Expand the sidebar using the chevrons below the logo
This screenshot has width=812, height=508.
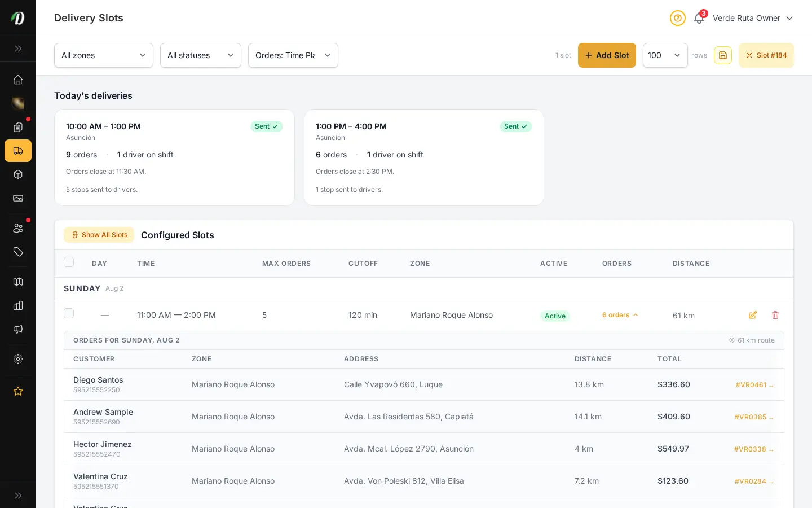[18, 49]
